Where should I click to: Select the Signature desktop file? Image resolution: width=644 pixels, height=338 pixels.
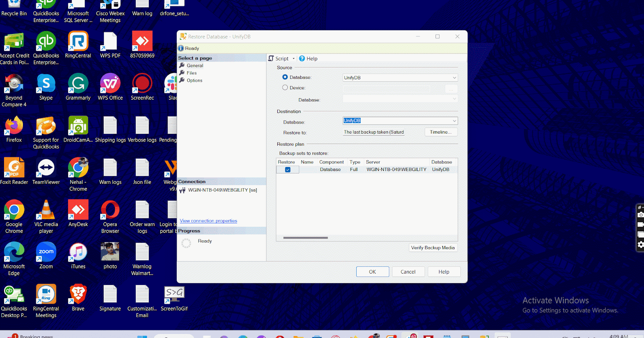tap(110, 299)
